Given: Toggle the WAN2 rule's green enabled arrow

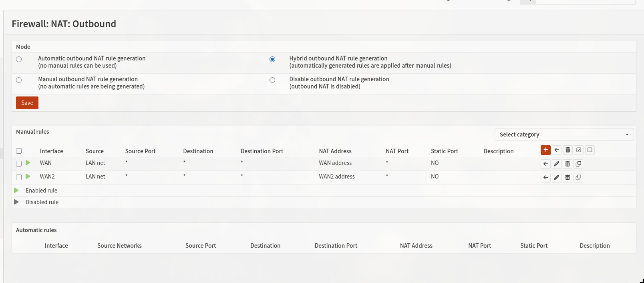Looking at the screenshot, I should point(28,177).
